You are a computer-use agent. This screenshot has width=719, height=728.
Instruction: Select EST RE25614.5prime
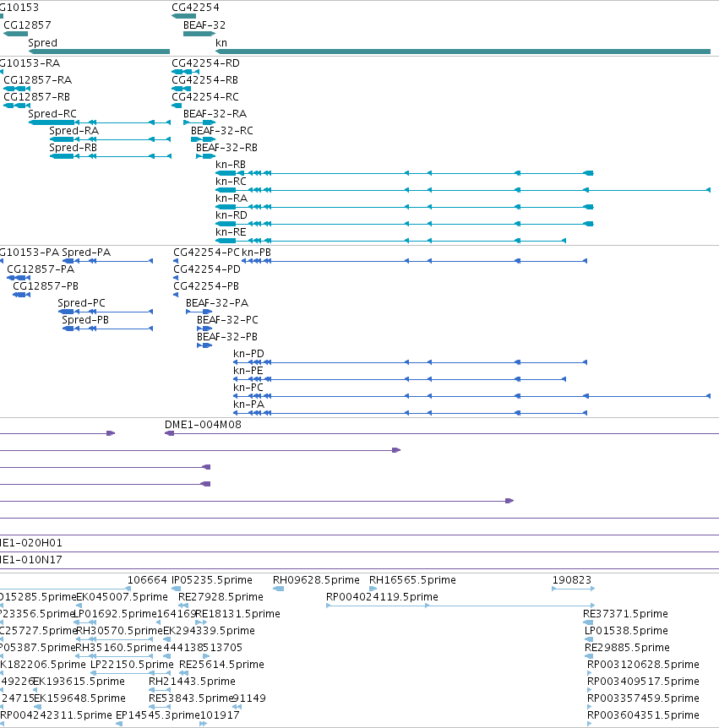click(184, 673)
